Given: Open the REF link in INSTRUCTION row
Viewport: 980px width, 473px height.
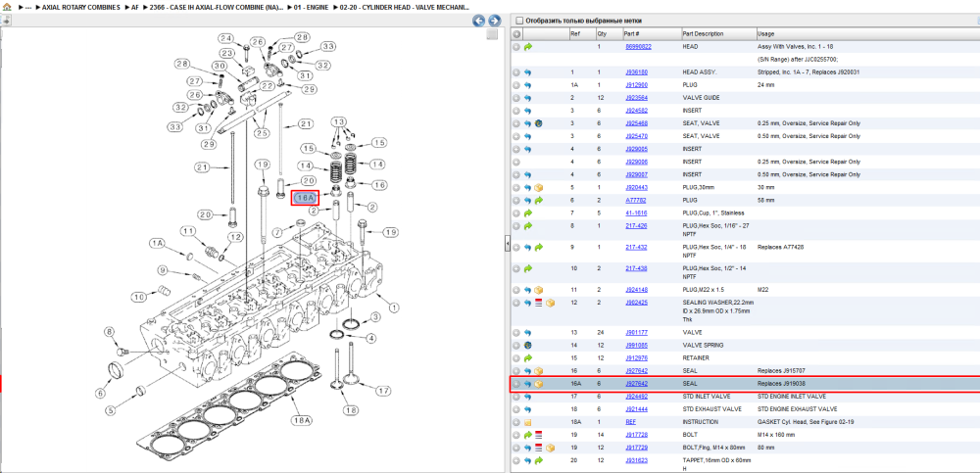Looking at the screenshot, I should pyautogui.click(x=630, y=422).
